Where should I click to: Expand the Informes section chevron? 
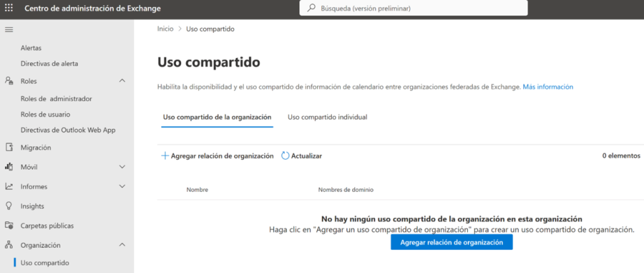click(122, 187)
